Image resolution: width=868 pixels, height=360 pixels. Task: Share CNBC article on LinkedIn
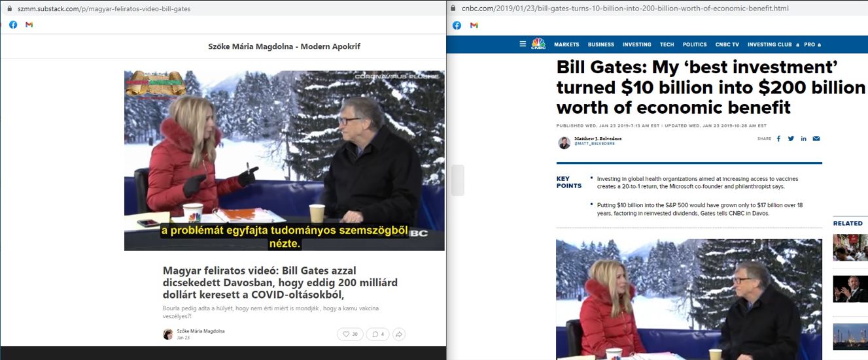coord(803,139)
